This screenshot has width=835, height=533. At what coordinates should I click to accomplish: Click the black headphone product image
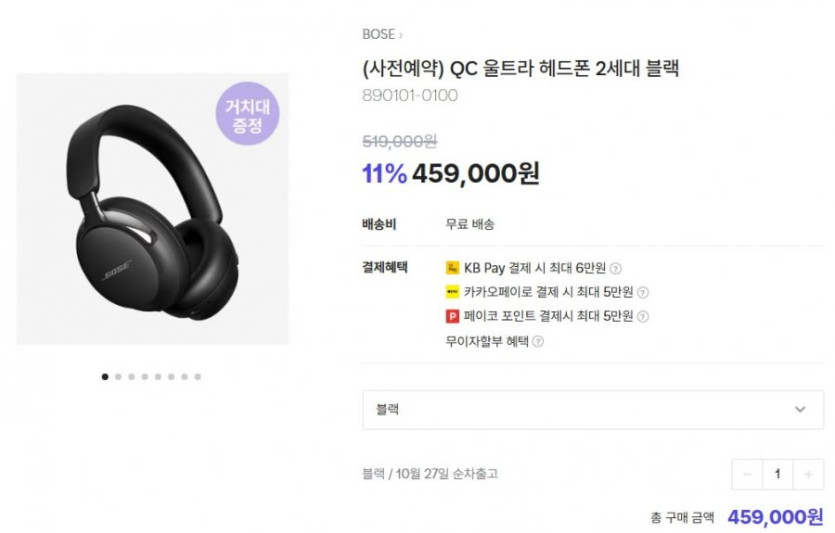point(153,209)
